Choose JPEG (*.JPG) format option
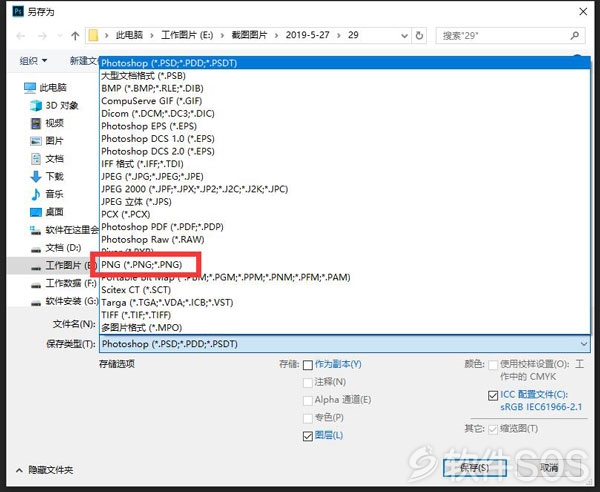 point(345,176)
